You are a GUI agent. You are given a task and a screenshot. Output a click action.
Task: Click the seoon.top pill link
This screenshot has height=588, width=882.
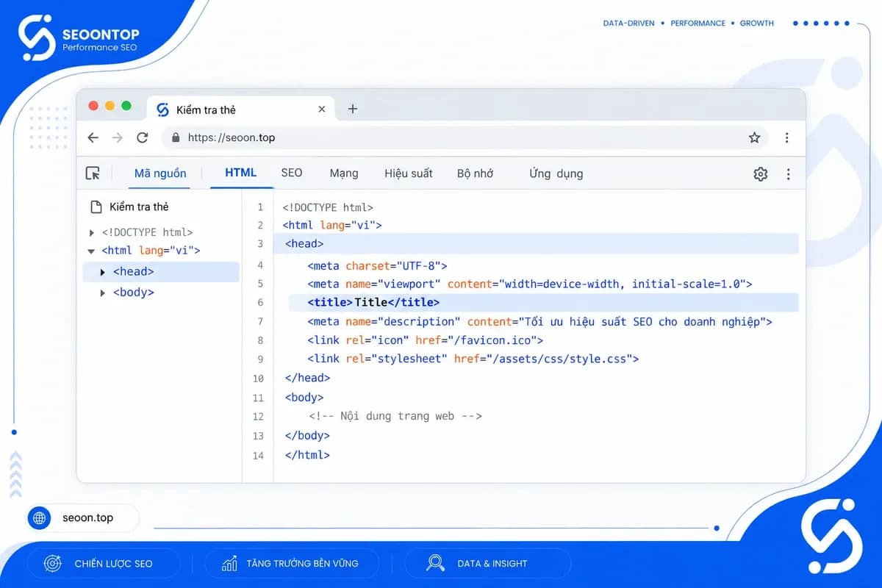pyautogui.click(x=82, y=518)
